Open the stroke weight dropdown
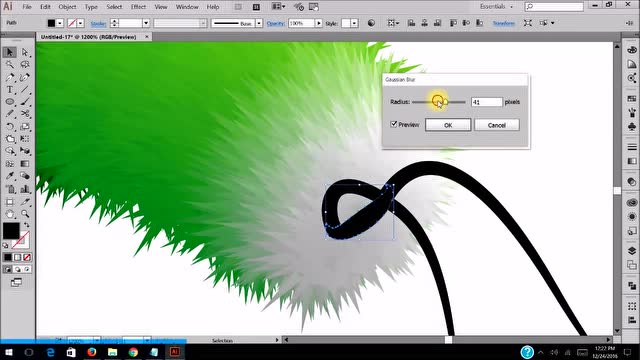Screen dimensions: 640x360 click(146, 23)
